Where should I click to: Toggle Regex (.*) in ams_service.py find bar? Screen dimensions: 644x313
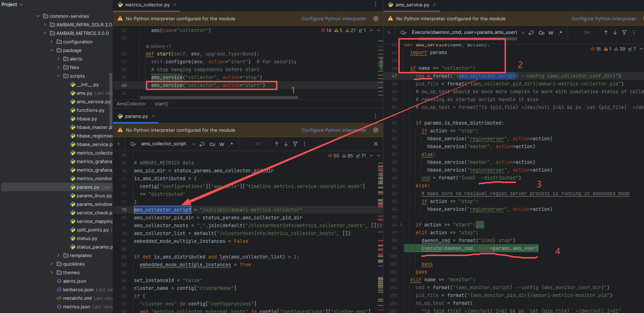point(560,32)
